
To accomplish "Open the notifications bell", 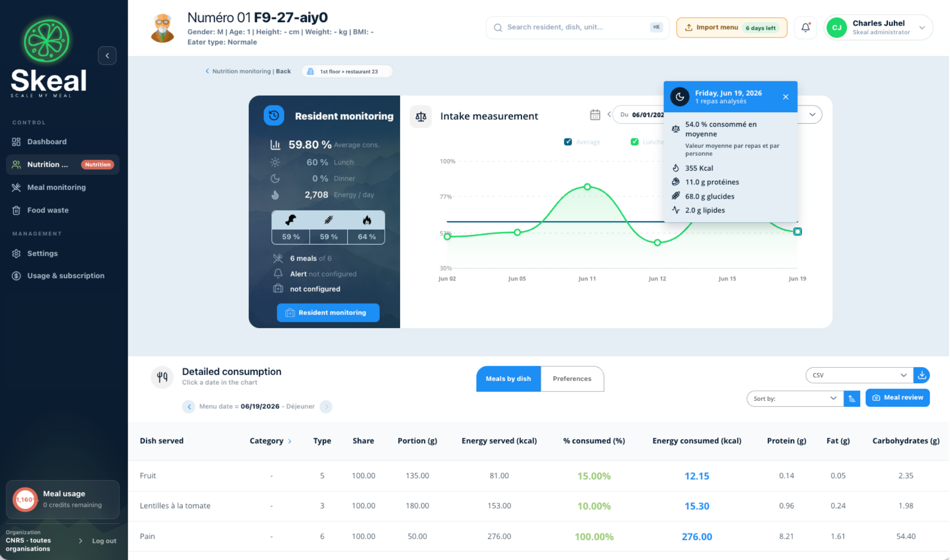I will tap(805, 28).
